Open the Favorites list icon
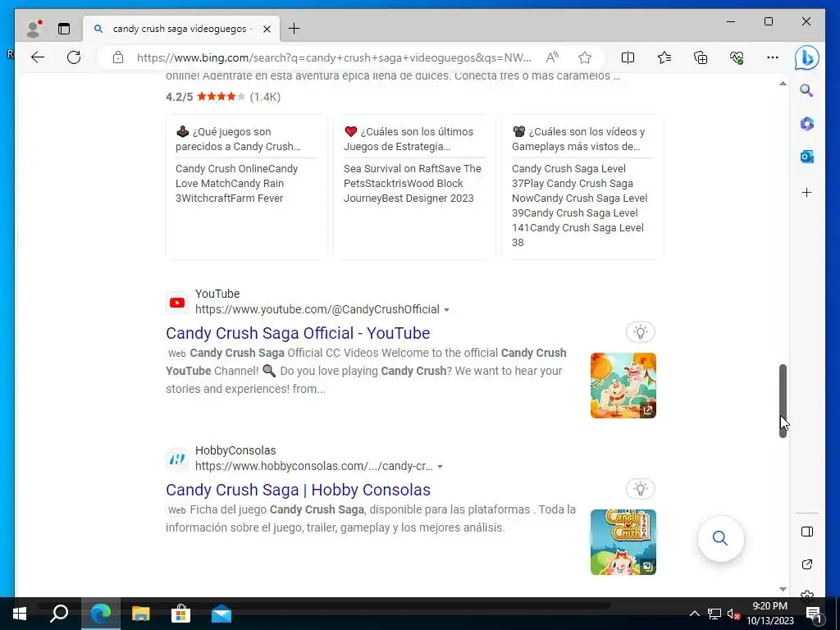Screen dimensions: 840x630 [x=664, y=57]
